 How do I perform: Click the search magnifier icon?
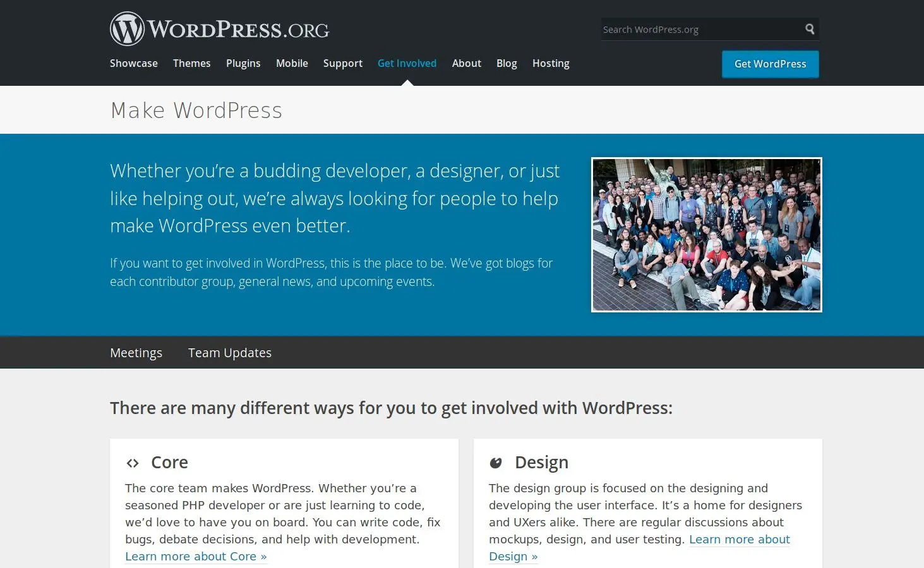click(x=810, y=29)
